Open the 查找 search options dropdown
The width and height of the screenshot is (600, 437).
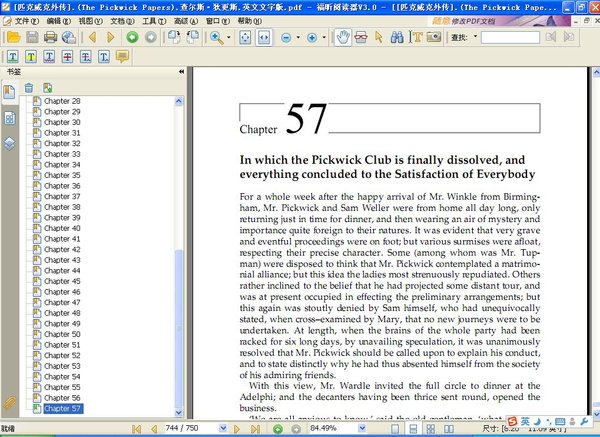[x=475, y=37]
